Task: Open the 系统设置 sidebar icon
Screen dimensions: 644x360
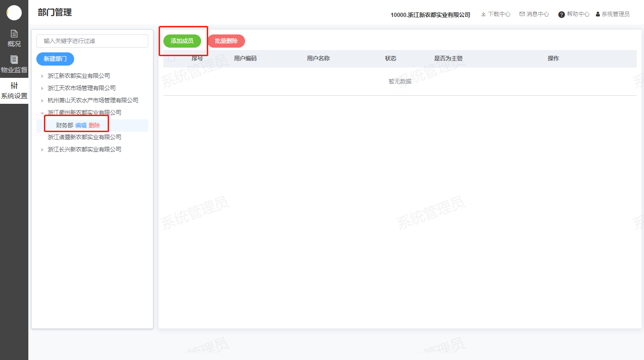Action: pyautogui.click(x=14, y=91)
